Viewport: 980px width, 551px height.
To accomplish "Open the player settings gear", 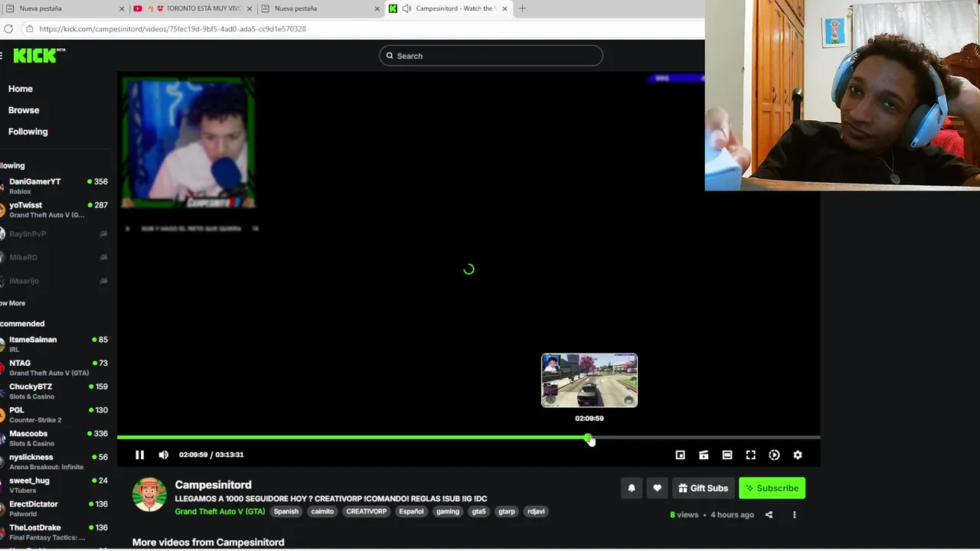I will pyautogui.click(x=798, y=455).
